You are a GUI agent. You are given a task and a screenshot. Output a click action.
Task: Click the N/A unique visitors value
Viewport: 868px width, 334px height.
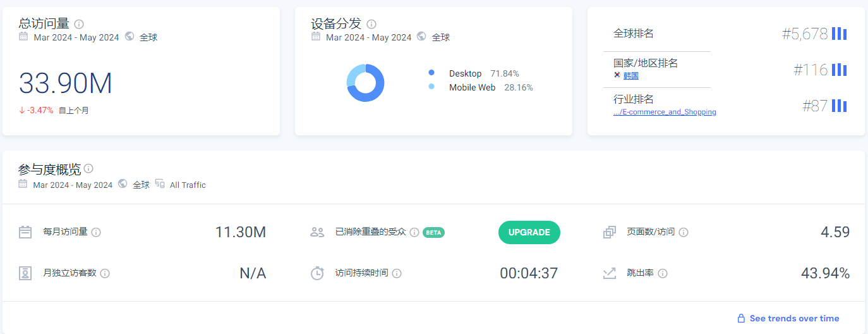[253, 273]
